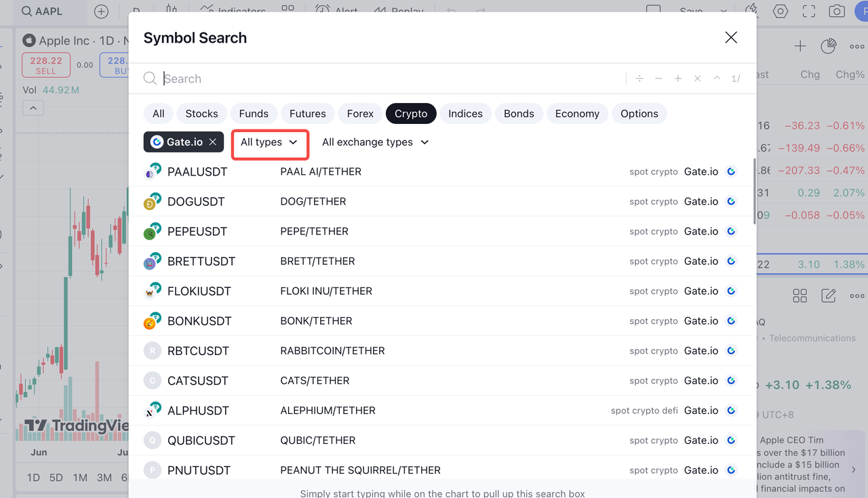Choose the Forex filter tab

pos(360,114)
